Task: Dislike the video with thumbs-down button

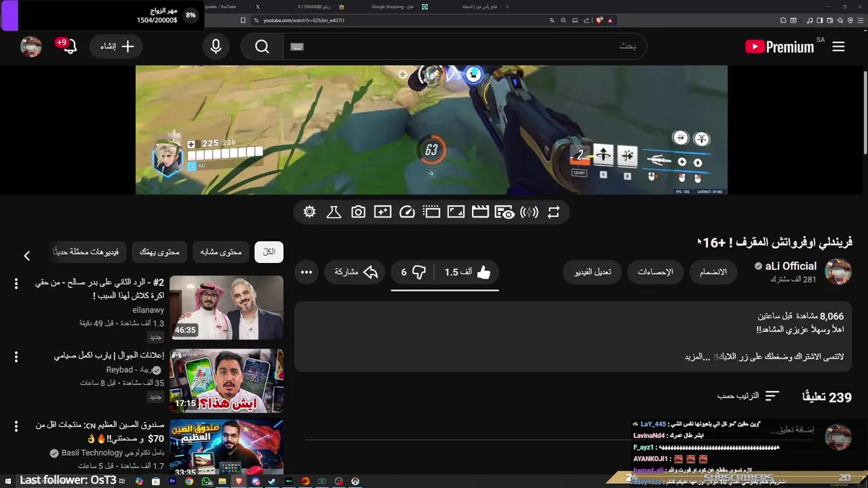Action: coord(412,272)
